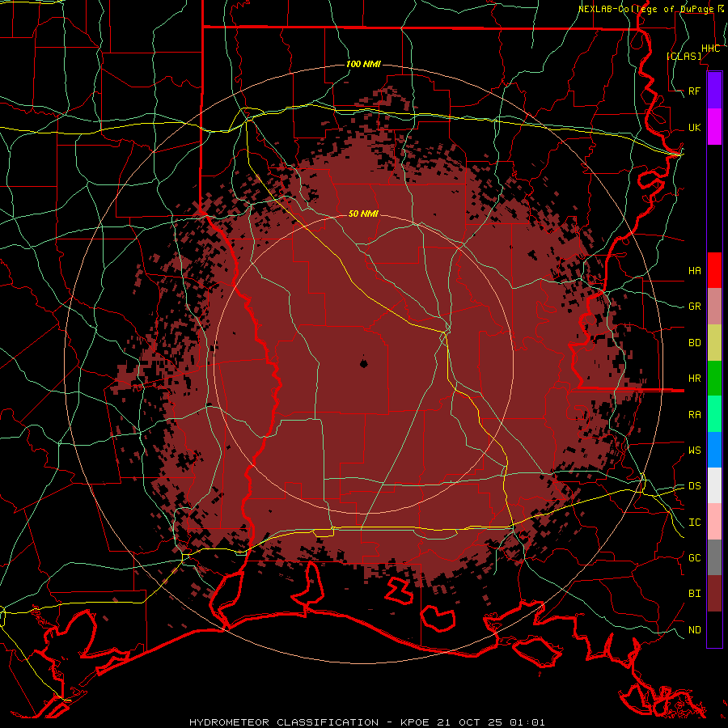Viewport: 728px width, 728px height.
Task: Select the 'BI' legend label
Action: point(695,594)
